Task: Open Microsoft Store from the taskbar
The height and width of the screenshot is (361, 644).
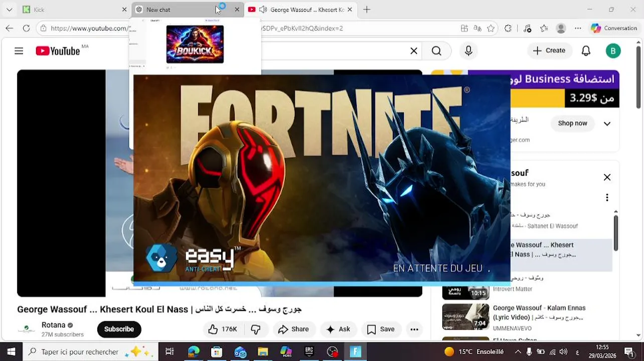Action: click(217, 352)
